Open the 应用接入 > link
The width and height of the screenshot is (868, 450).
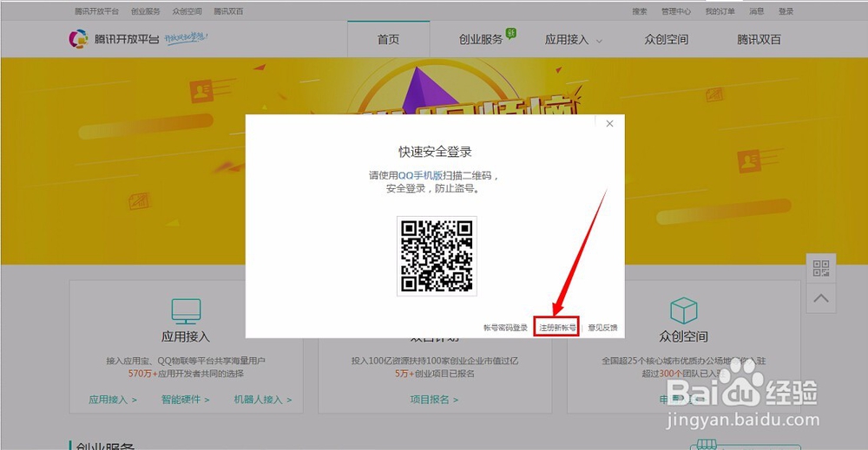(x=112, y=399)
